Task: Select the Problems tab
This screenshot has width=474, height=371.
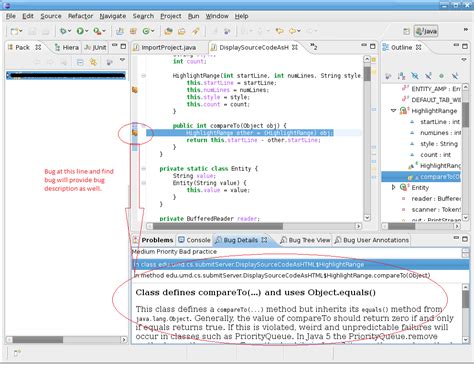Action: pos(153,240)
